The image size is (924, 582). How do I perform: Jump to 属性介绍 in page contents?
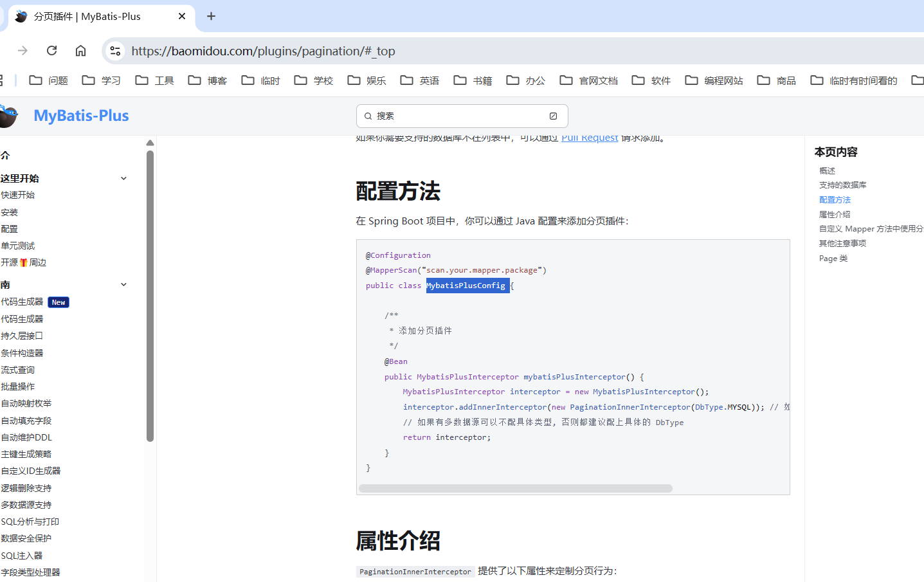(x=834, y=214)
